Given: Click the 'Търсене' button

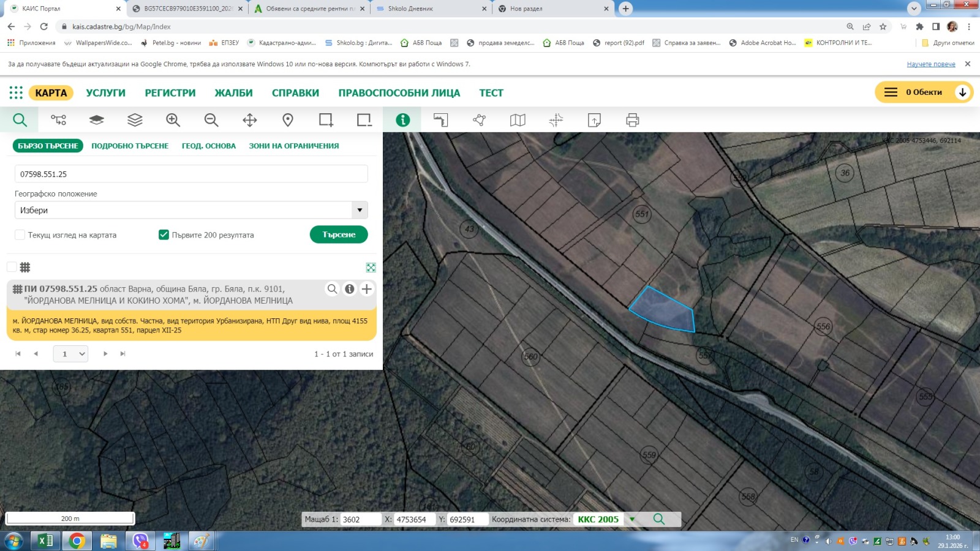Looking at the screenshot, I should (338, 234).
